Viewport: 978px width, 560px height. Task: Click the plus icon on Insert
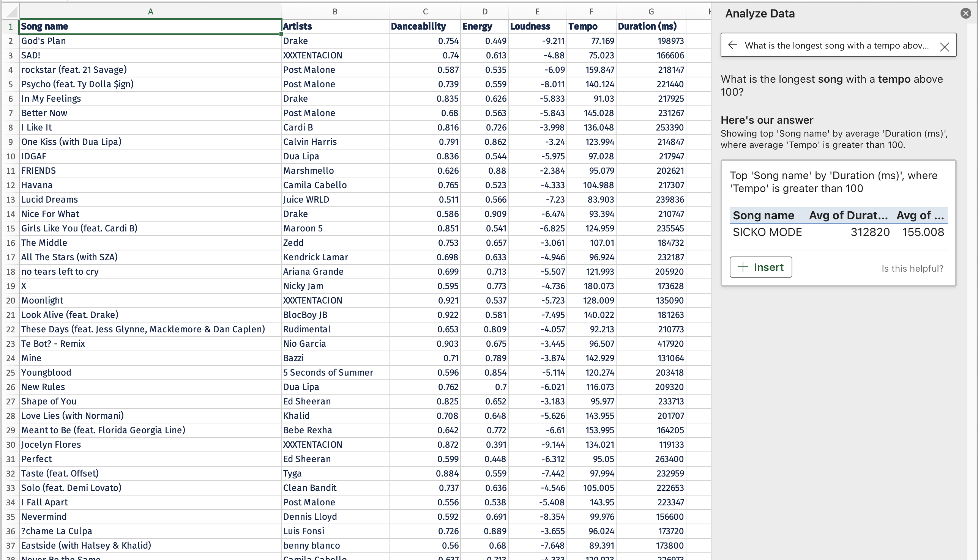(x=743, y=267)
